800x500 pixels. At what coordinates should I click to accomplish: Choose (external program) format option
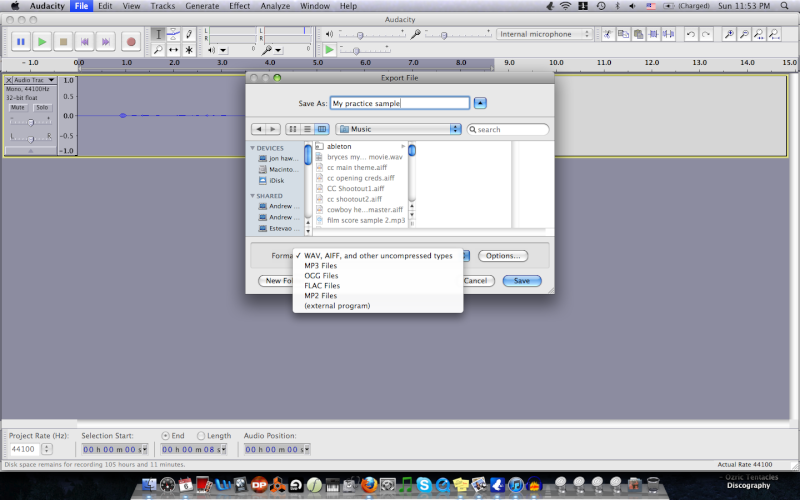pos(378,306)
